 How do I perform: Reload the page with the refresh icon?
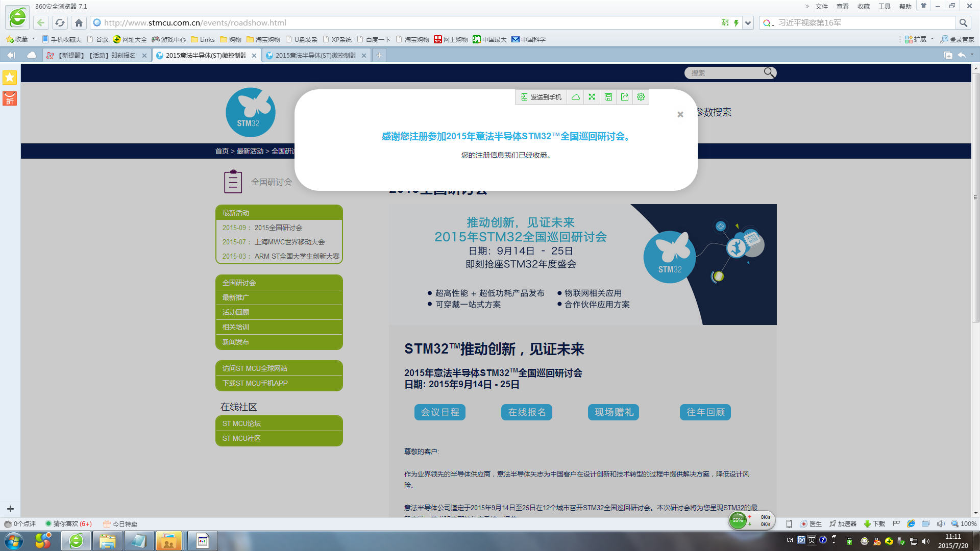(x=60, y=22)
